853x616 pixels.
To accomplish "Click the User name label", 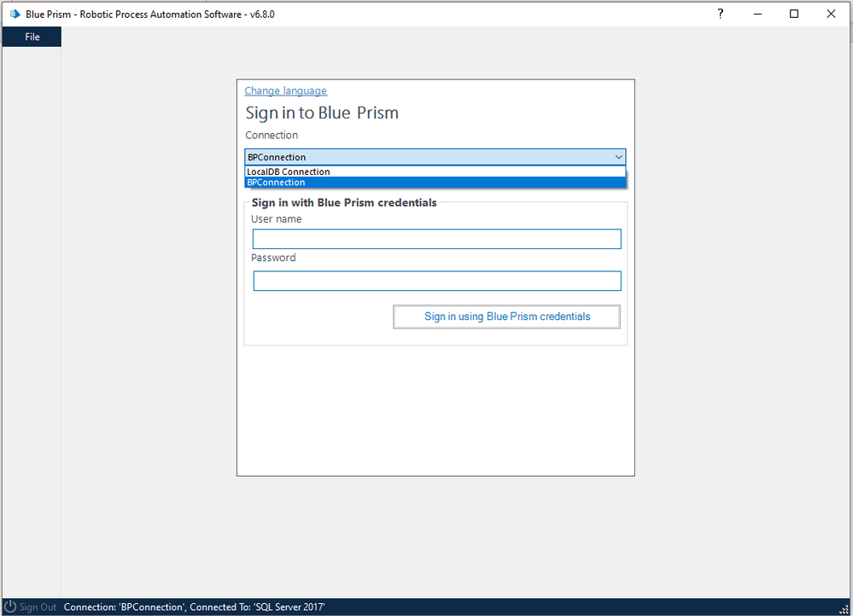I will [277, 219].
